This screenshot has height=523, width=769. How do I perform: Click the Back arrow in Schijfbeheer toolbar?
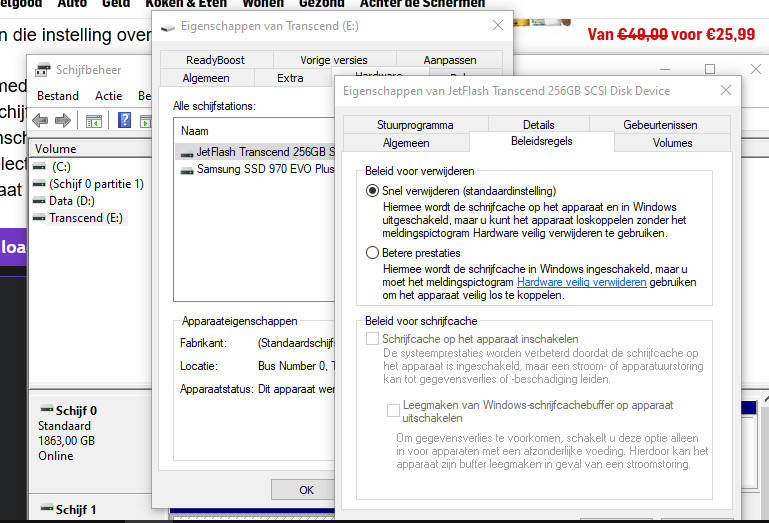40,120
